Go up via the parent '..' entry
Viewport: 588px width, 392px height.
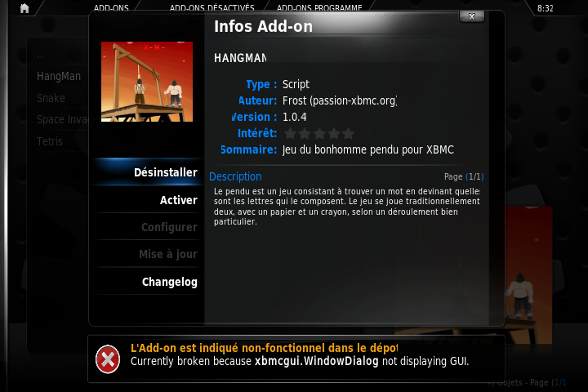tap(40, 56)
